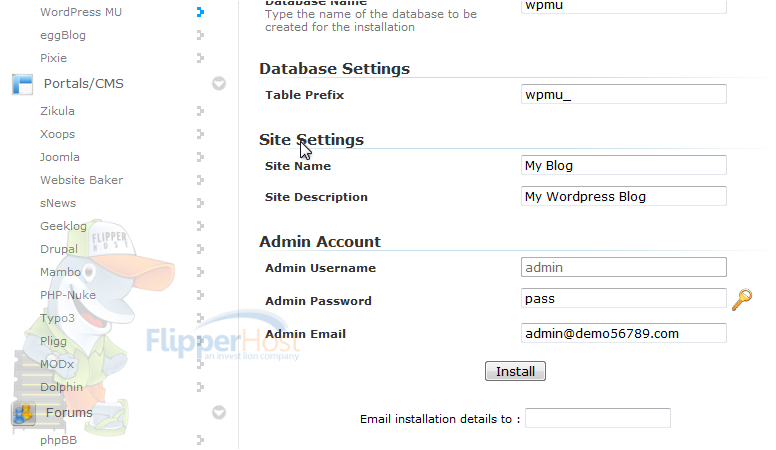This screenshot has width=776, height=450.
Task: Focus the Admin Password field
Action: pos(624,299)
